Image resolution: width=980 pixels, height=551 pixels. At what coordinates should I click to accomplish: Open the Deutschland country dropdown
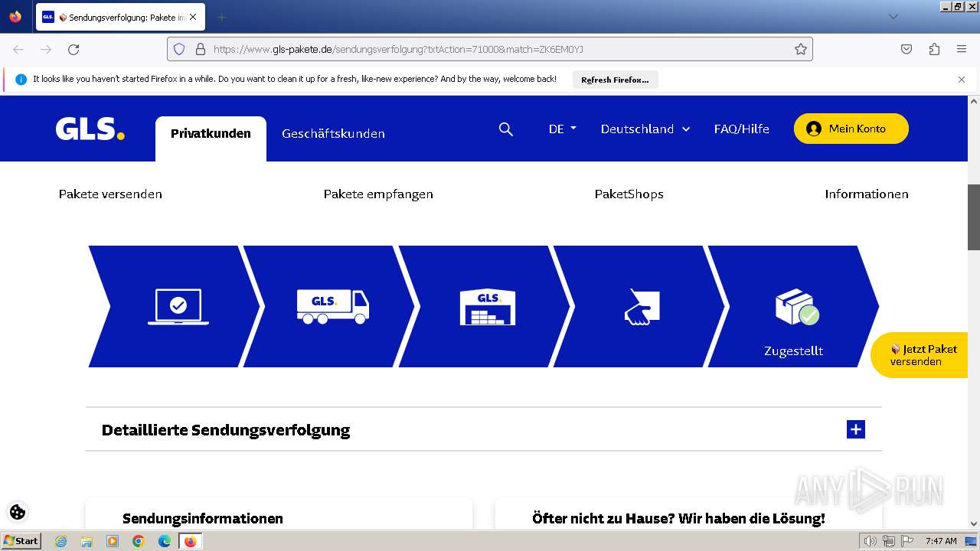(645, 129)
